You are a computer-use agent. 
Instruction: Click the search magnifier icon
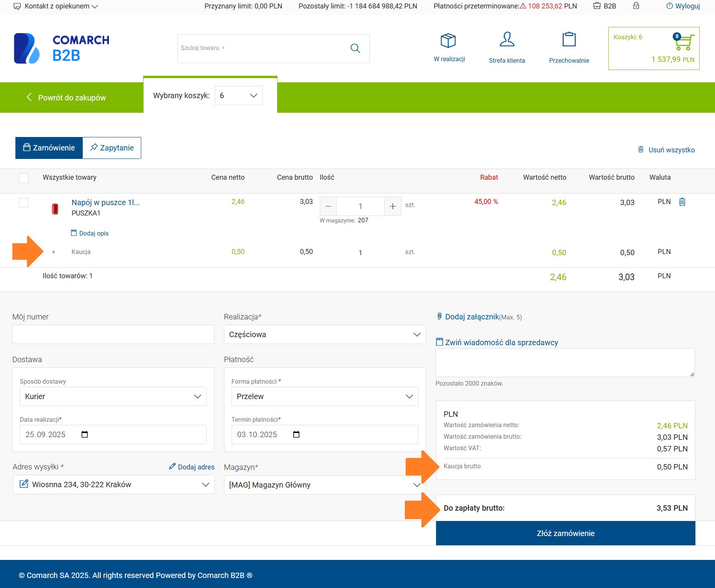355,48
